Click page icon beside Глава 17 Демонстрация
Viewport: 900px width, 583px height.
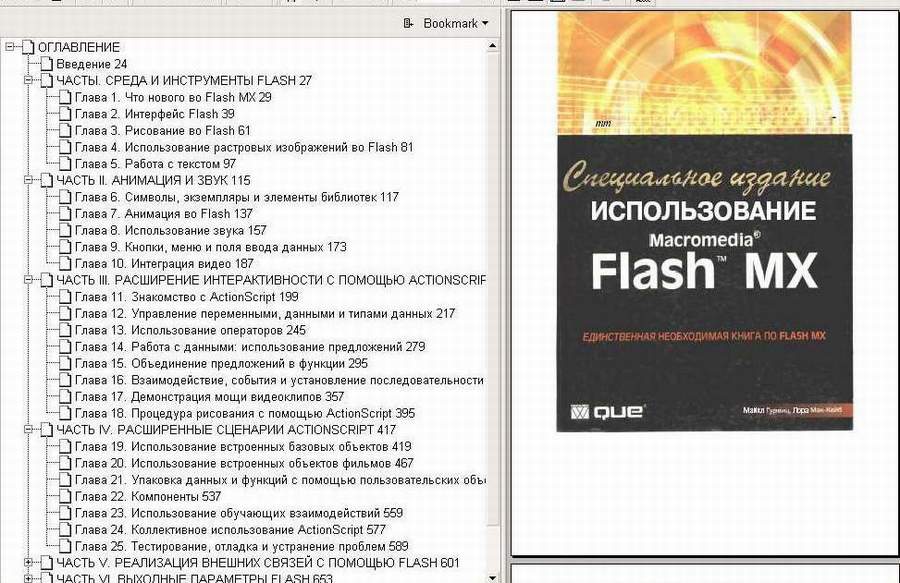(x=65, y=397)
